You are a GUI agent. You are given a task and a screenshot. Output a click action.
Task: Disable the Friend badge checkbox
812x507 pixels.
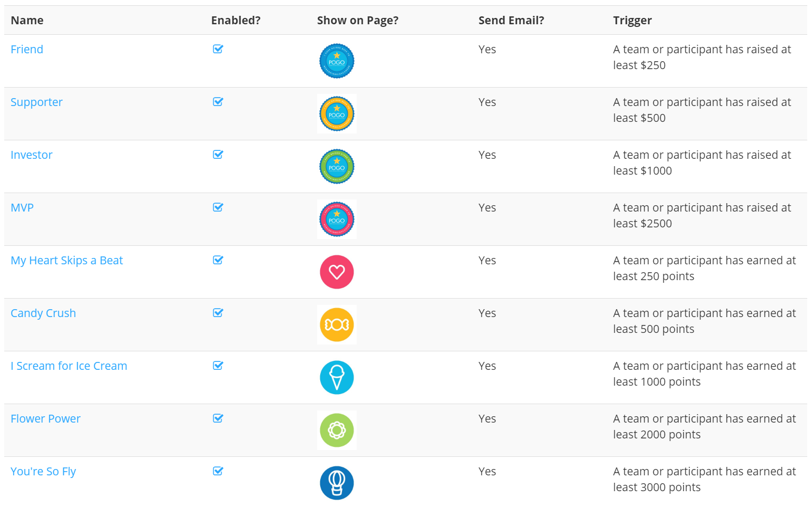217,49
